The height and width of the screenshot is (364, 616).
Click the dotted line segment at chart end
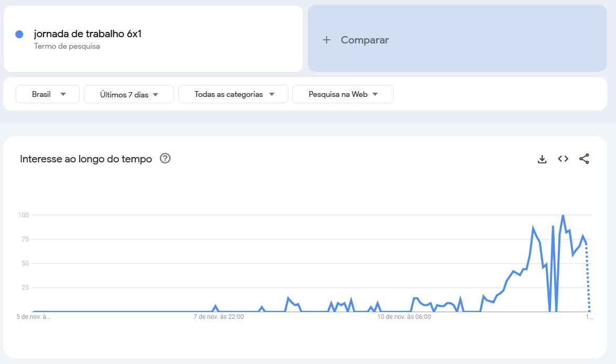coord(588,283)
